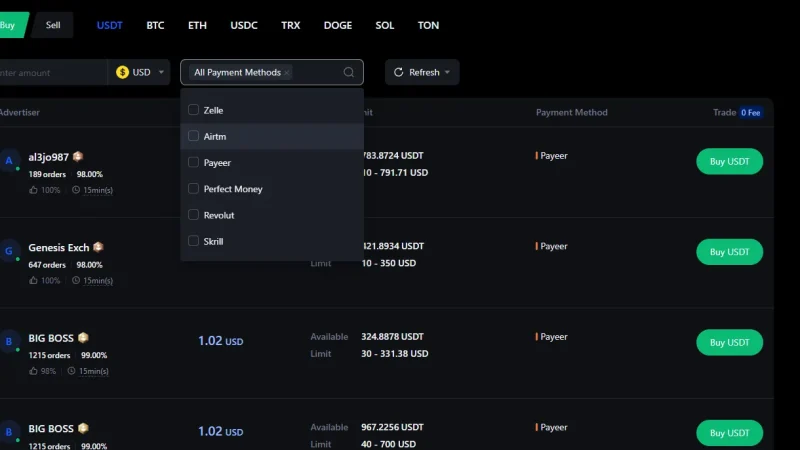
Task: Click Payeer label in Genesis Exch row
Action: (x=554, y=246)
